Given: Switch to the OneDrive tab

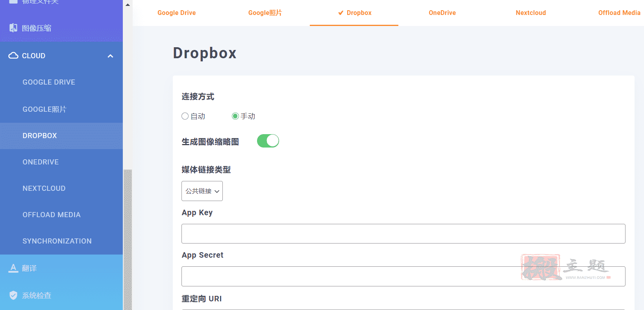Looking at the screenshot, I should click(442, 13).
